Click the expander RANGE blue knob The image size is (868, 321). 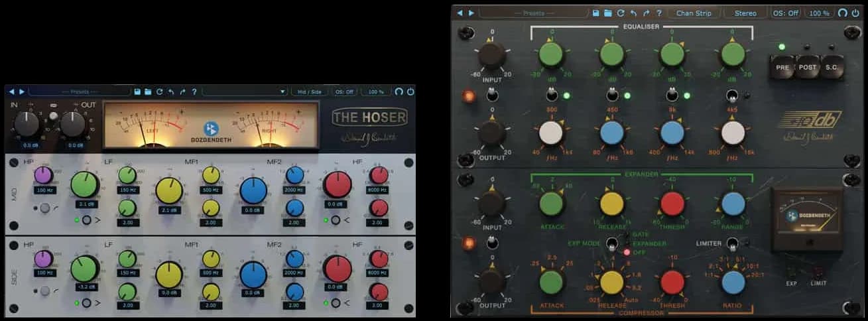pyautogui.click(x=733, y=204)
